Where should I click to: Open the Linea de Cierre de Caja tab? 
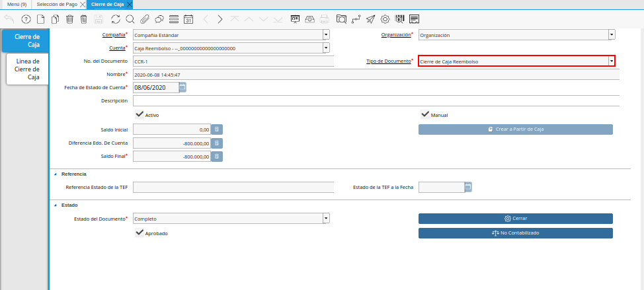(x=27, y=69)
